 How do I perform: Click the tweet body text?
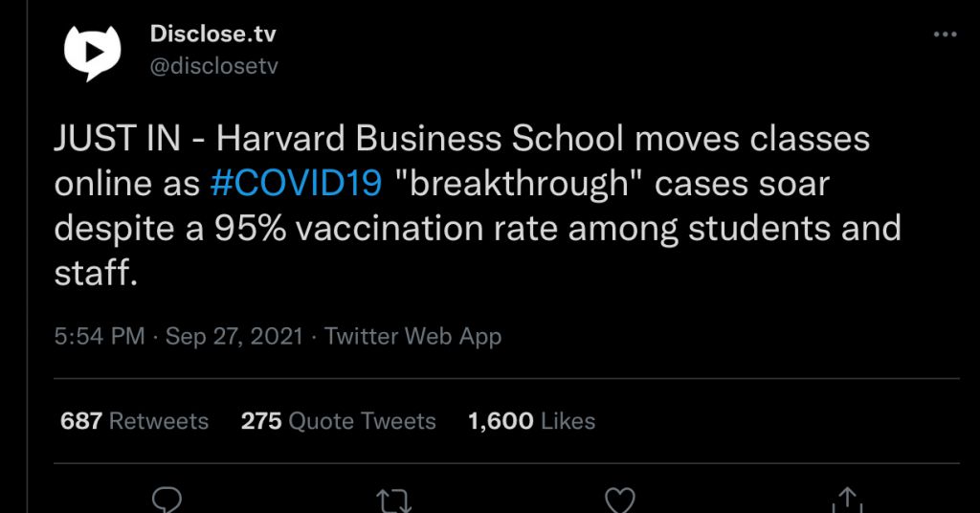pos(478,206)
